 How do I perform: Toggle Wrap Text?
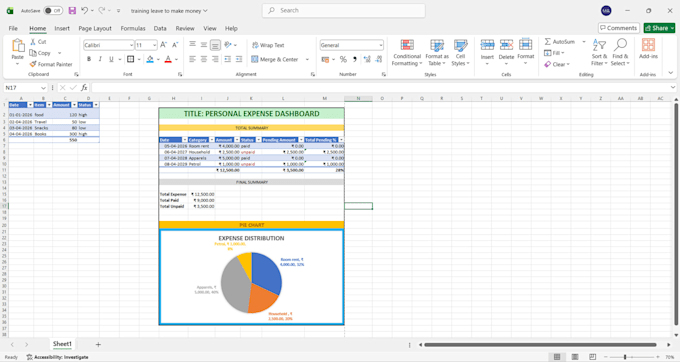[268, 45]
